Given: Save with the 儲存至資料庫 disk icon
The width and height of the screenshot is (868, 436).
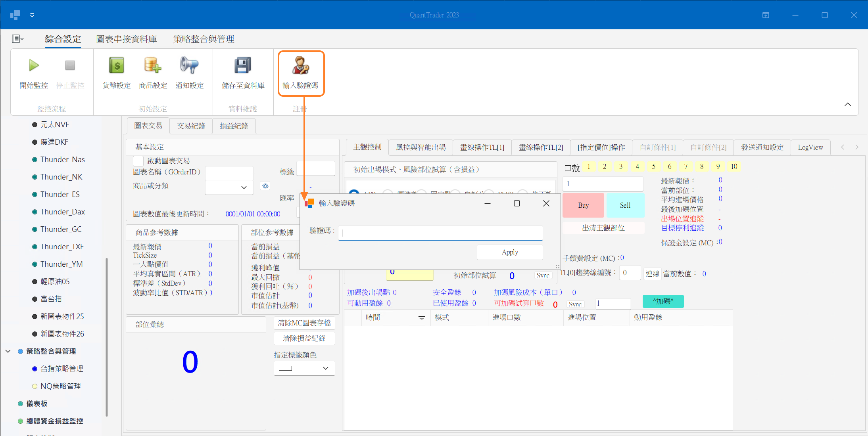Looking at the screenshot, I should click(242, 65).
